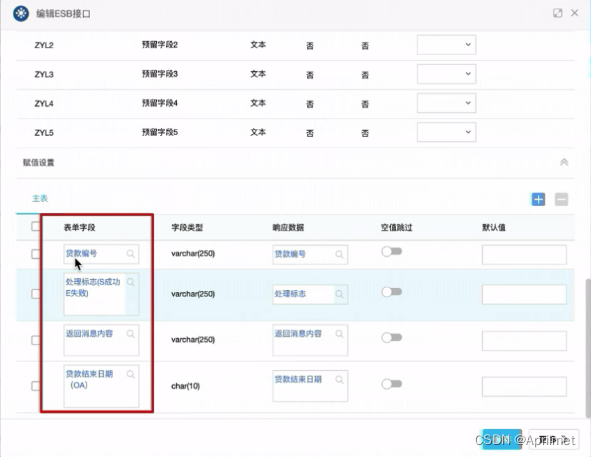Click the ZYL5 cell

click(44, 133)
